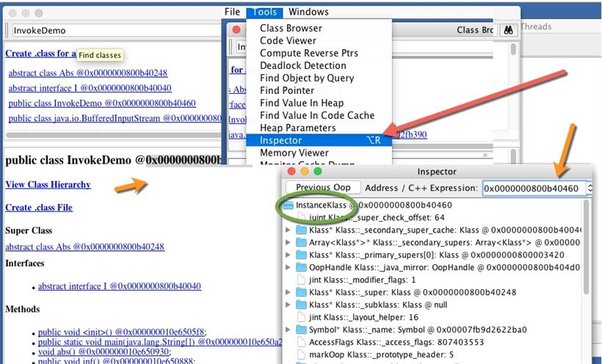Image resolution: width=602 pixels, height=364 pixels.
Task: Click the file icon beside jint Klass::_modifier_flags
Action: coord(302,280)
